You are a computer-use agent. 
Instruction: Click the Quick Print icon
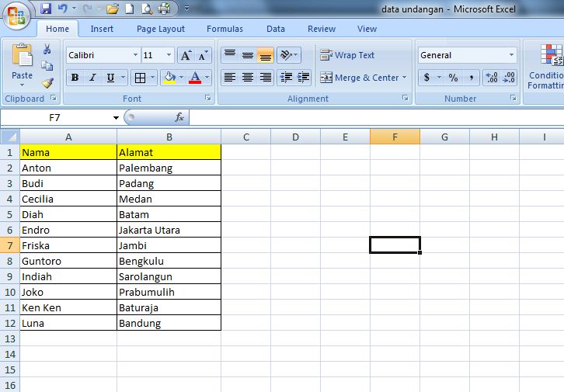click(165, 9)
